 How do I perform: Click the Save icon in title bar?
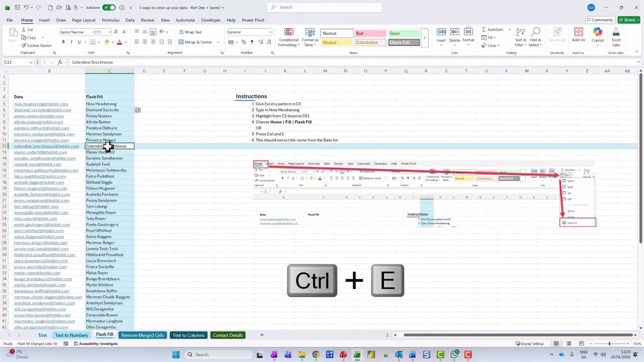pos(17,8)
